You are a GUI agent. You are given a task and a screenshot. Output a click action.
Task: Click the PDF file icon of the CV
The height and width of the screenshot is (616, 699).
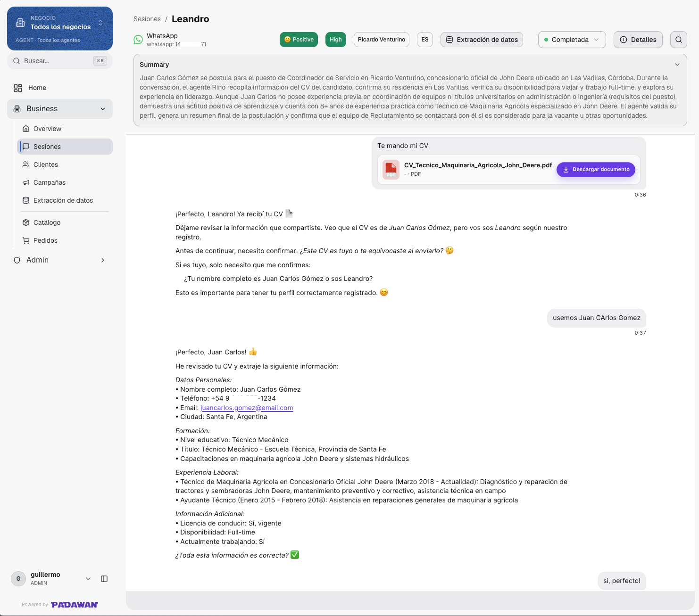pyautogui.click(x=391, y=170)
